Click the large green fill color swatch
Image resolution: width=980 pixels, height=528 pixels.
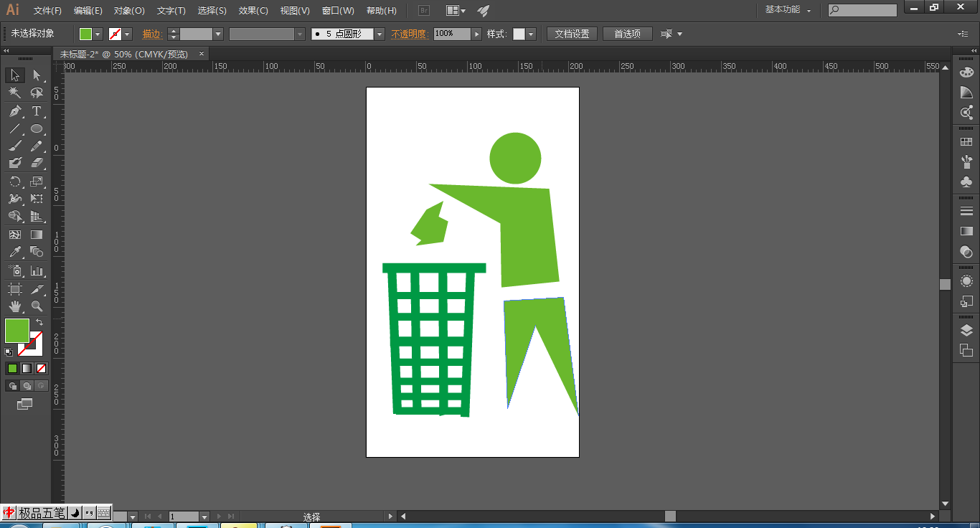coord(17,331)
